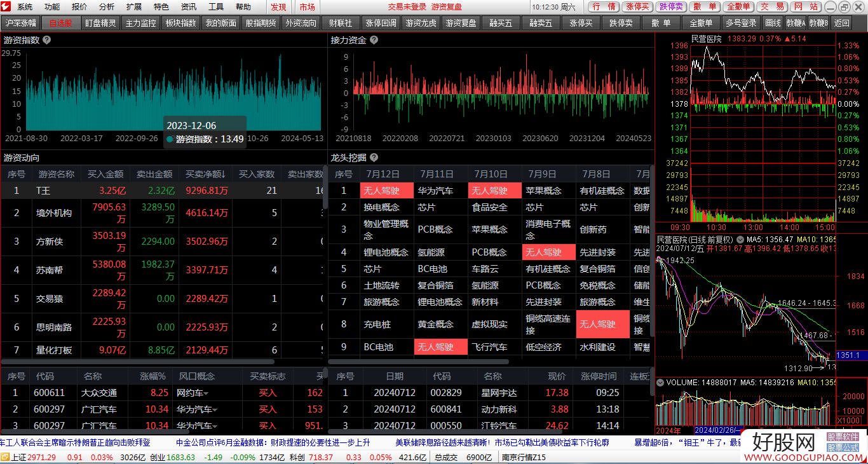Screen dimensions: 868x464
Task: Click the 返回 toolbar button
Action: (841, 23)
